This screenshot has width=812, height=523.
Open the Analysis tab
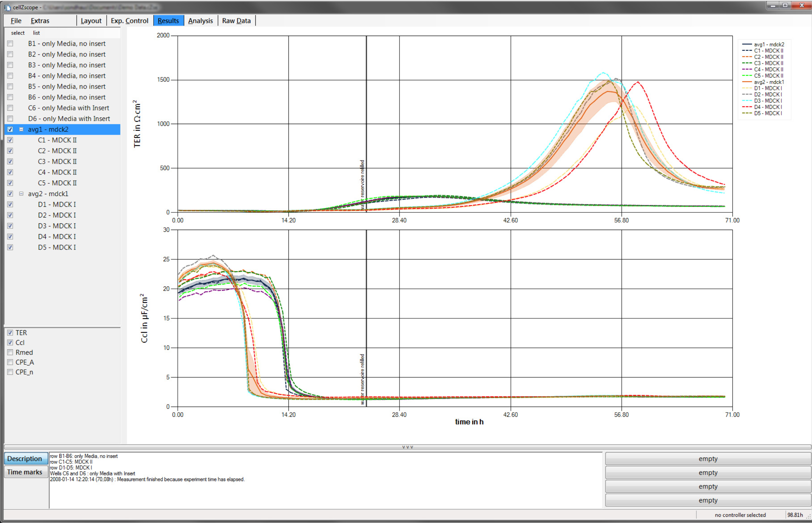pos(200,21)
